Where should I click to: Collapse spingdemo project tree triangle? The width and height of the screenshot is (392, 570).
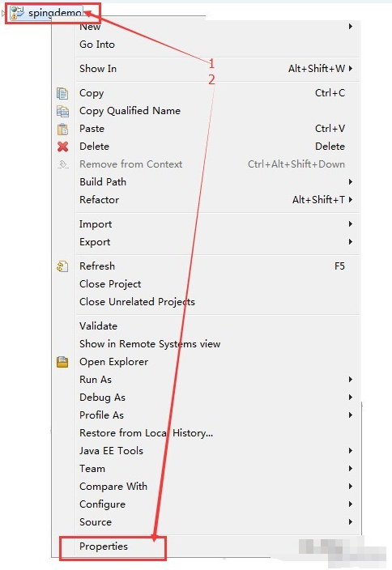pos(3,13)
